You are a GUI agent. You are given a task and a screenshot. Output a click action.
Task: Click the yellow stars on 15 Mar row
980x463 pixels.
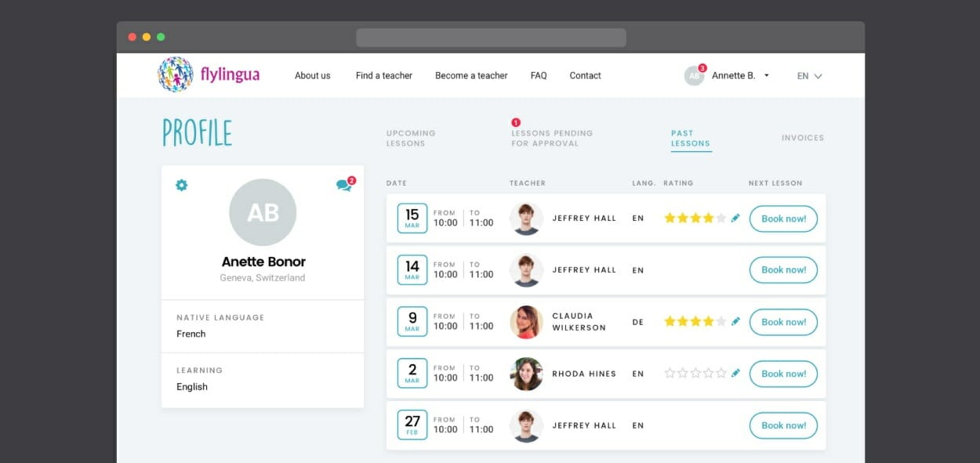695,219
